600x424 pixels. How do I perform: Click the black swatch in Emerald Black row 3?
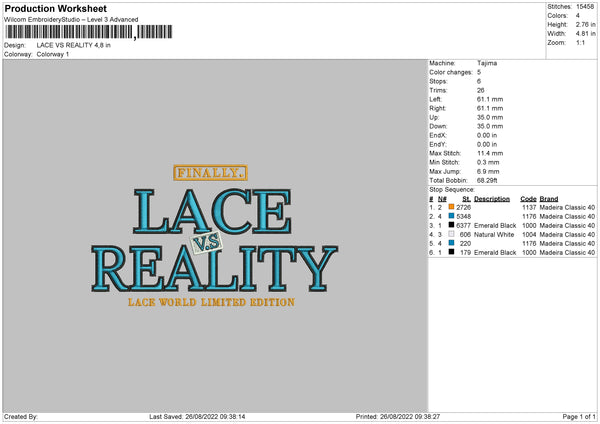pos(452,225)
